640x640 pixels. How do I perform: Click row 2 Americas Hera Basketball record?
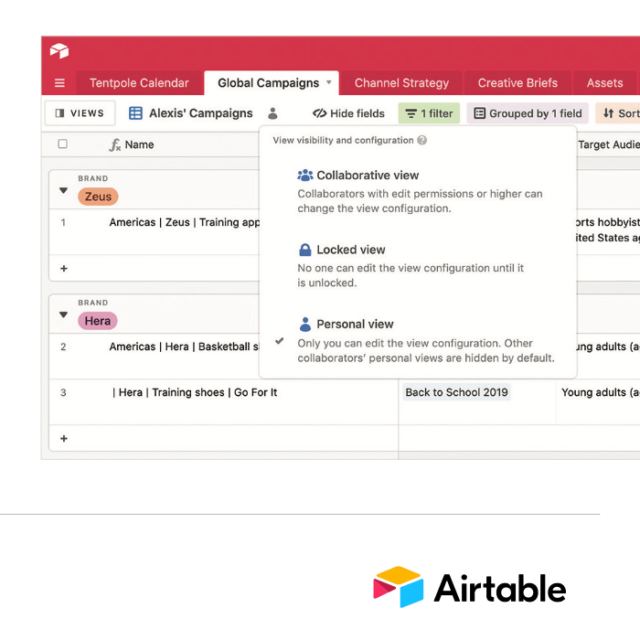(184, 347)
